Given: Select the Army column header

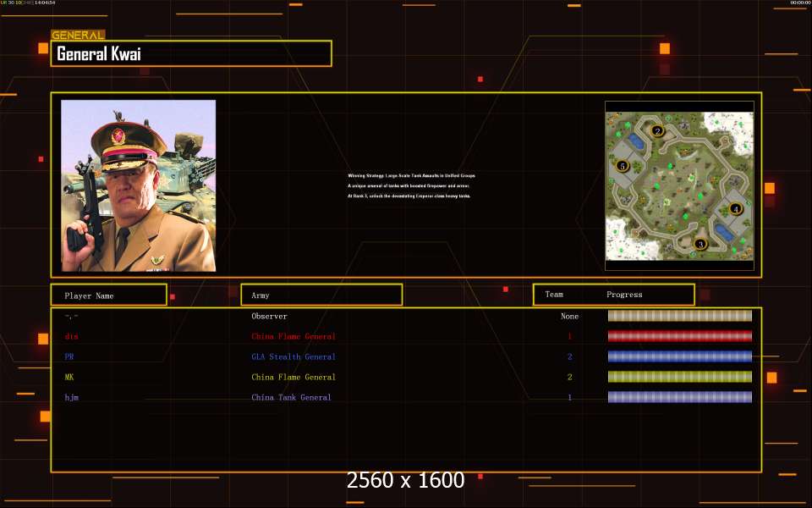Looking at the screenshot, I should 321,295.
